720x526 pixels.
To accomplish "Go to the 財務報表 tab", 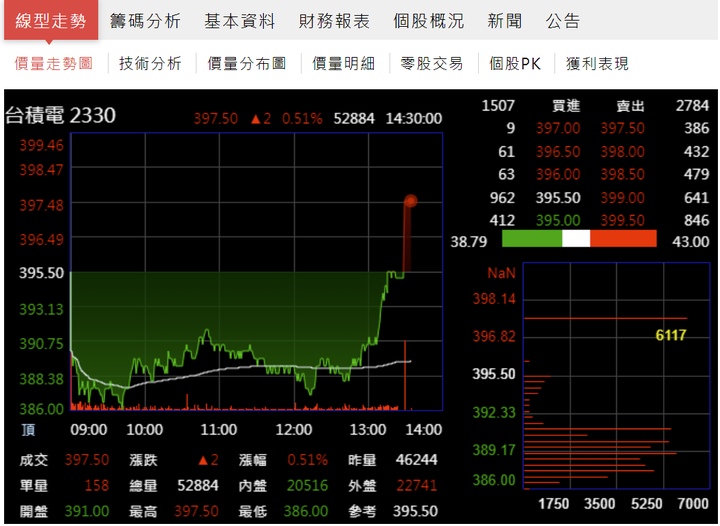I will tap(334, 21).
